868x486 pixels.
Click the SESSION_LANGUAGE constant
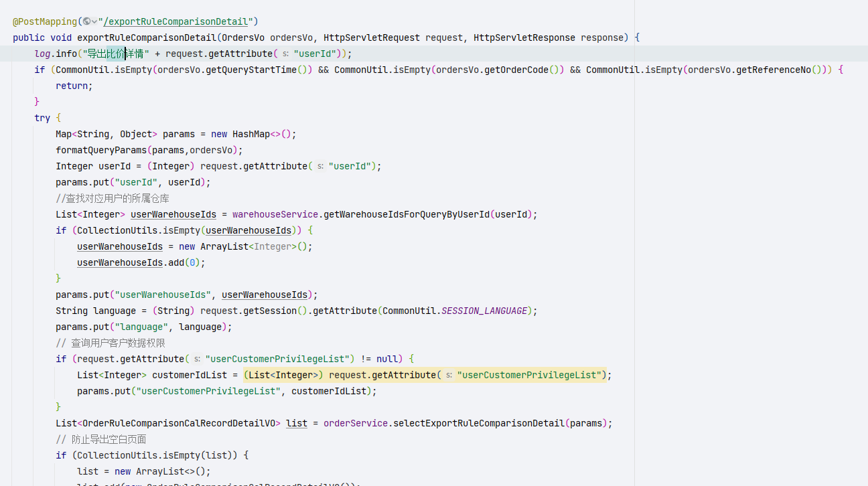[484, 311]
